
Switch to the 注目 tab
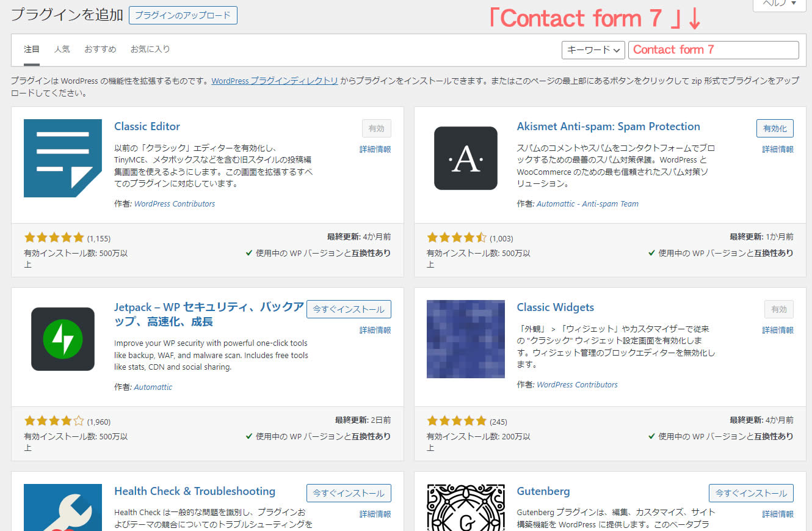click(32, 49)
